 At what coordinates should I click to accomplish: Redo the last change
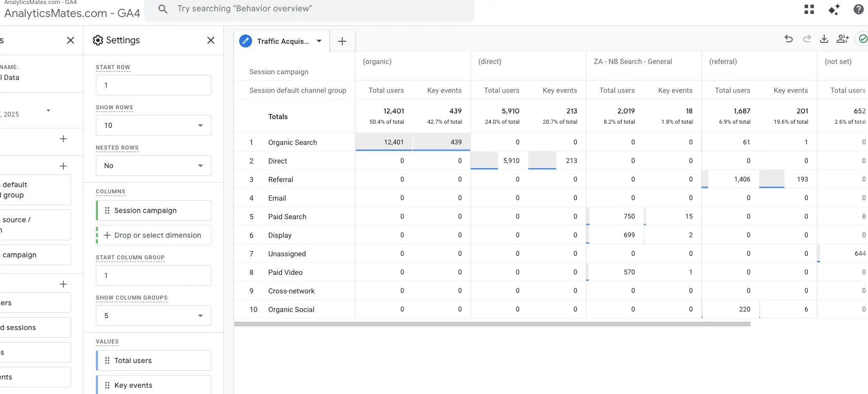click(x=807, y=39)
